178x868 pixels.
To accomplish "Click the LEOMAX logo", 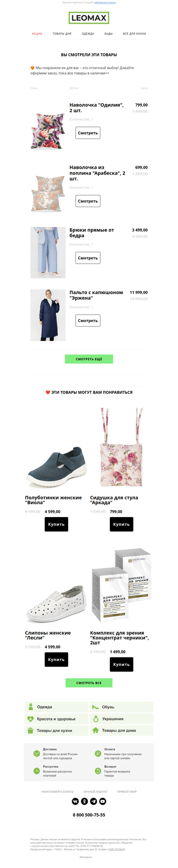I will tap(89, 18).
